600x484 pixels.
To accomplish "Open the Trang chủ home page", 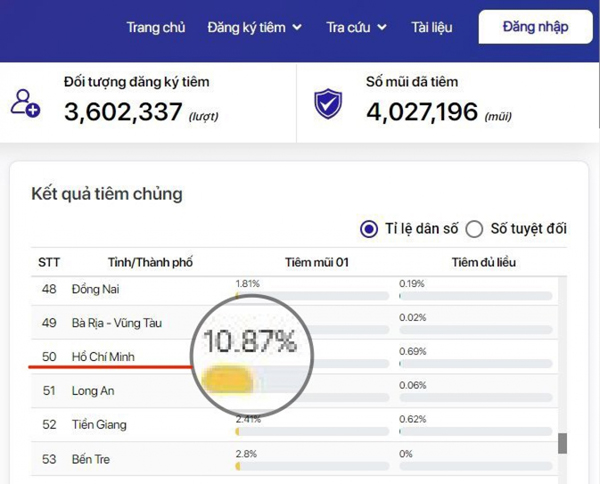I will click(155, 27).
